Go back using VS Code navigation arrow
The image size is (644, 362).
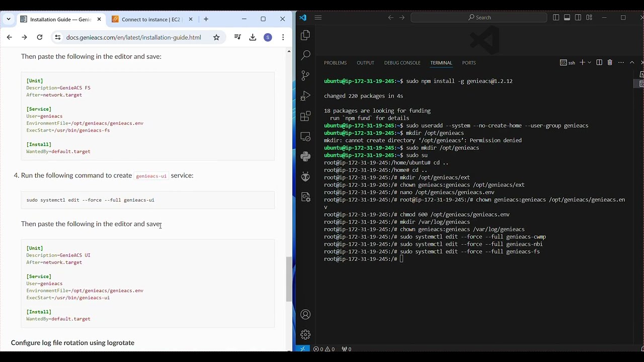tap(390, 18)
